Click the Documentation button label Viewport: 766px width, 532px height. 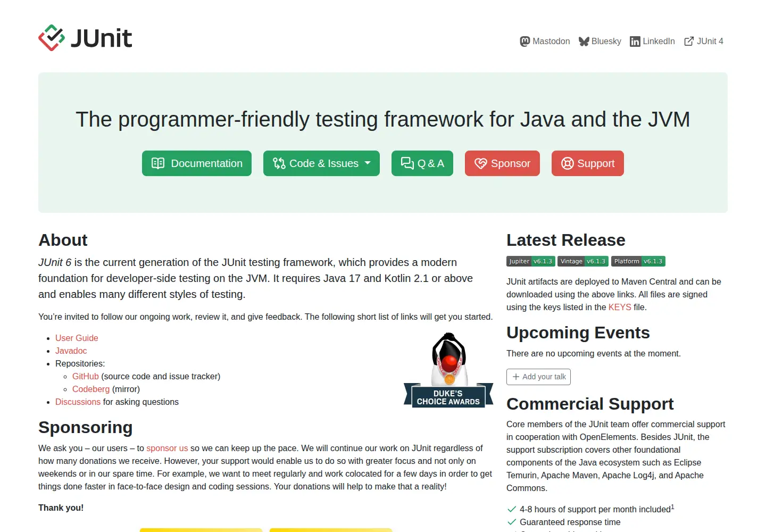[x=207, y=163]
